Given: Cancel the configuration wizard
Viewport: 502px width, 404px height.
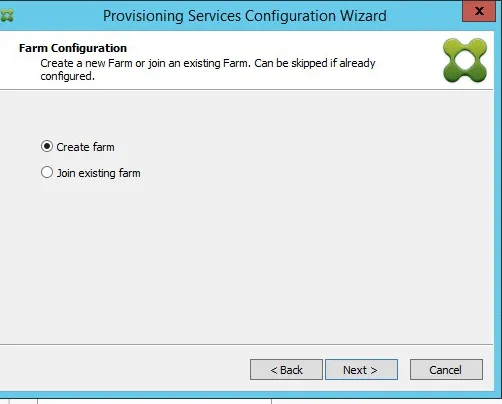Looking at the screenshot, I should [446, 370].
